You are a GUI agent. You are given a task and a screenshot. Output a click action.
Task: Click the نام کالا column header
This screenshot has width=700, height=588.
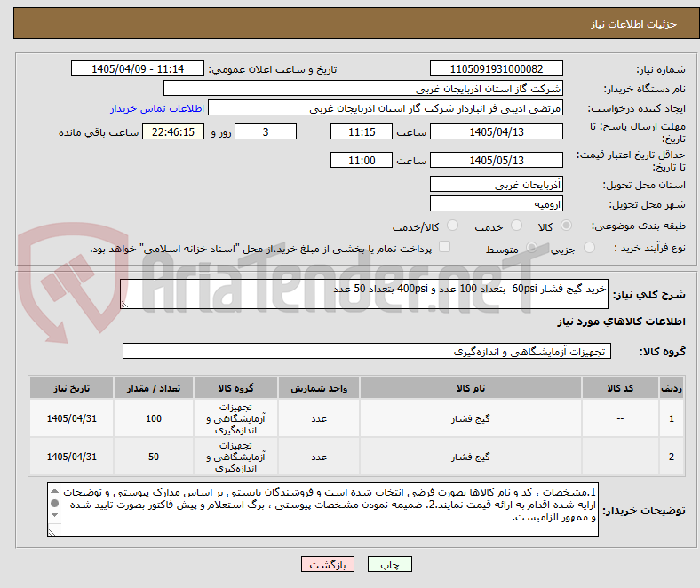(471, 388)
